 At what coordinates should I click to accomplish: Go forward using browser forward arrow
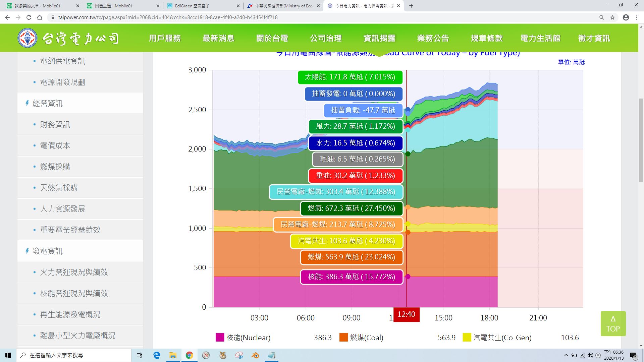(x=18, y=17)
